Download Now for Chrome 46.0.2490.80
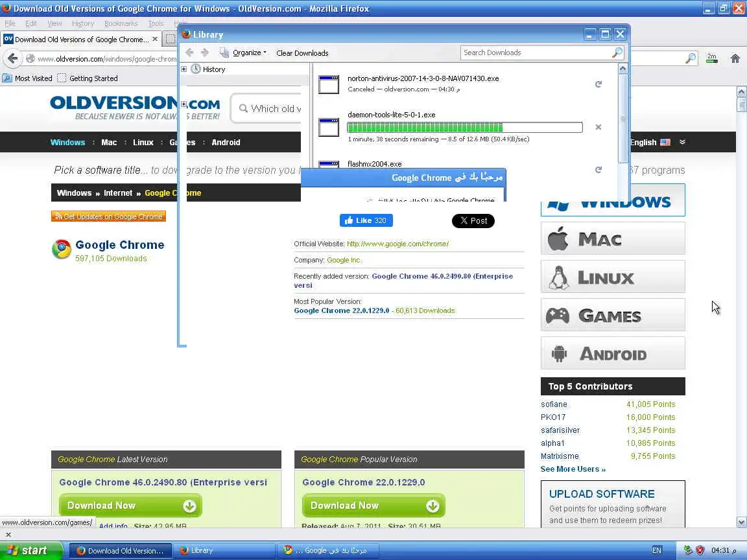This screenshot has width=747, height=560. pos(130,506)
